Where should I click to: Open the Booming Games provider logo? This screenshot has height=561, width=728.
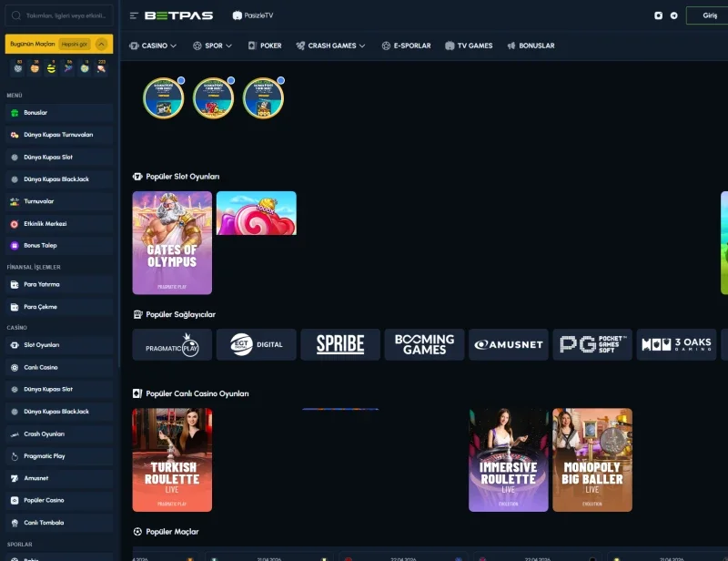pos(424,344)
